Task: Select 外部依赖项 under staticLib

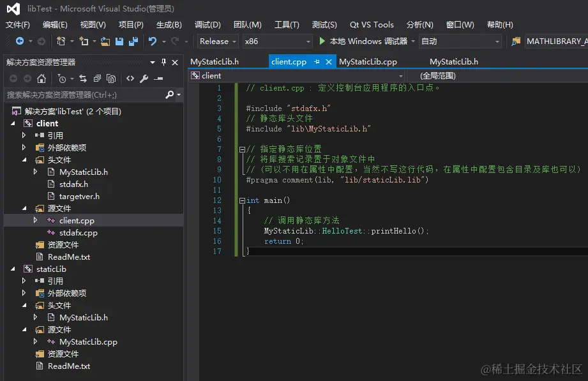Action: pos(67,293)
